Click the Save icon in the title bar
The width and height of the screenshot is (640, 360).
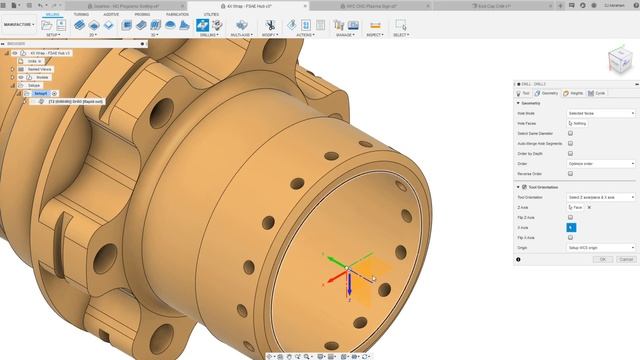[x=29, y=6]
